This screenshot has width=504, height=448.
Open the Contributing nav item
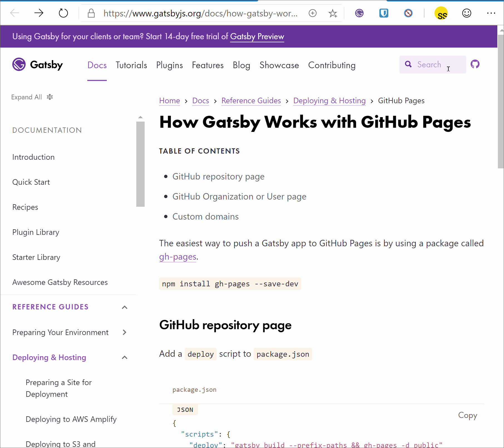click(x=332, y=65)
